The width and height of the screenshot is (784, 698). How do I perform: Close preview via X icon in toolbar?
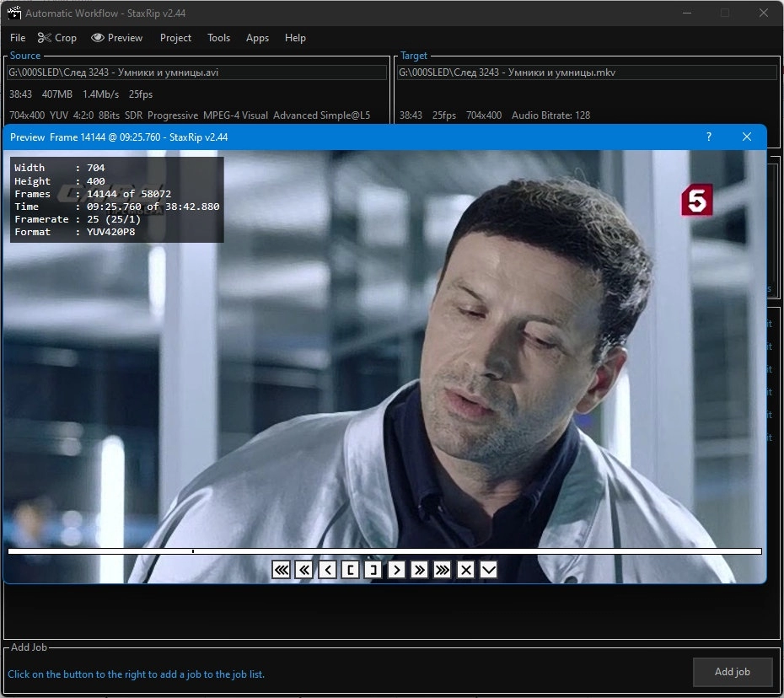[x=465, y=570]
